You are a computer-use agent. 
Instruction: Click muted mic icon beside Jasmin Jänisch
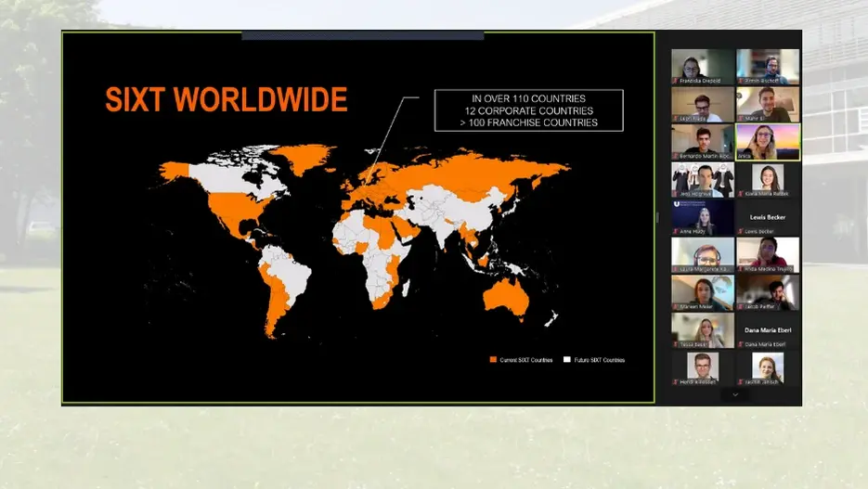point(740,381)
